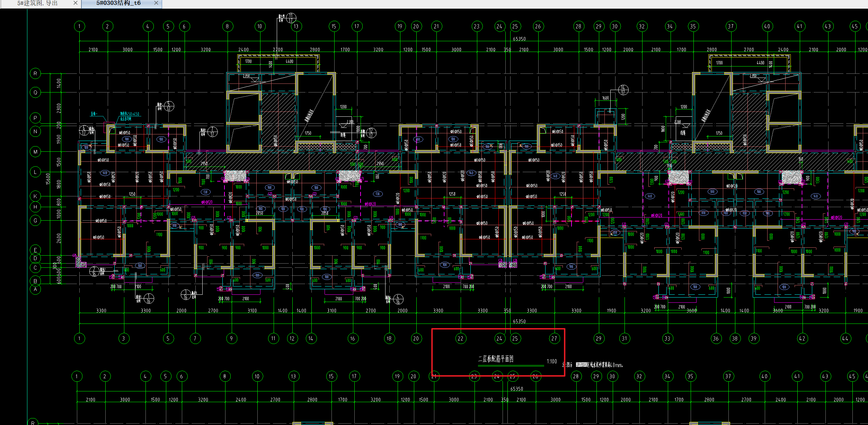868x425 pixels.
Task: Click the 15600 overall vertical dimension
Action: point(48,179)
